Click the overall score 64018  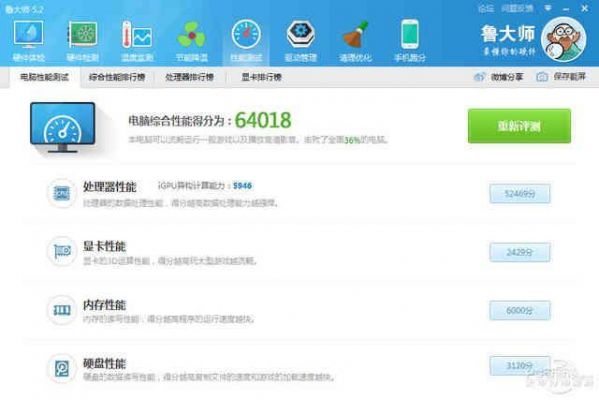pyautogui.click(x=263, y=120)
